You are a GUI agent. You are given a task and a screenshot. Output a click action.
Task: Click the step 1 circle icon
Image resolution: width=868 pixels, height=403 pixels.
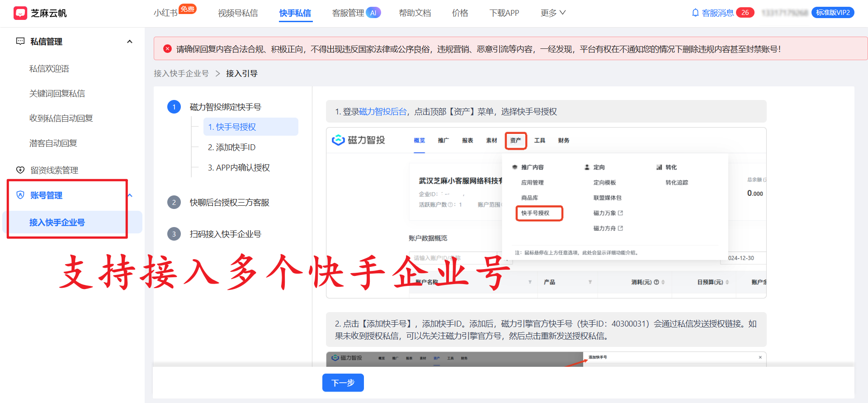pos(174,107)
